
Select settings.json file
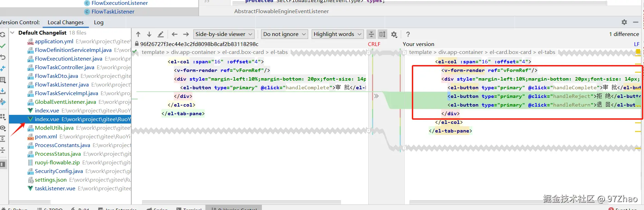point(70,180)
